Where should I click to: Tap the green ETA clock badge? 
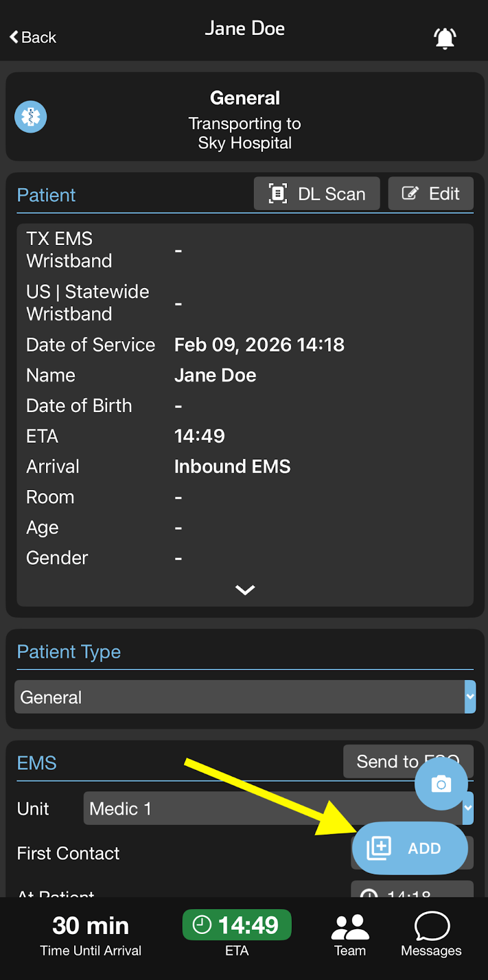237,925
